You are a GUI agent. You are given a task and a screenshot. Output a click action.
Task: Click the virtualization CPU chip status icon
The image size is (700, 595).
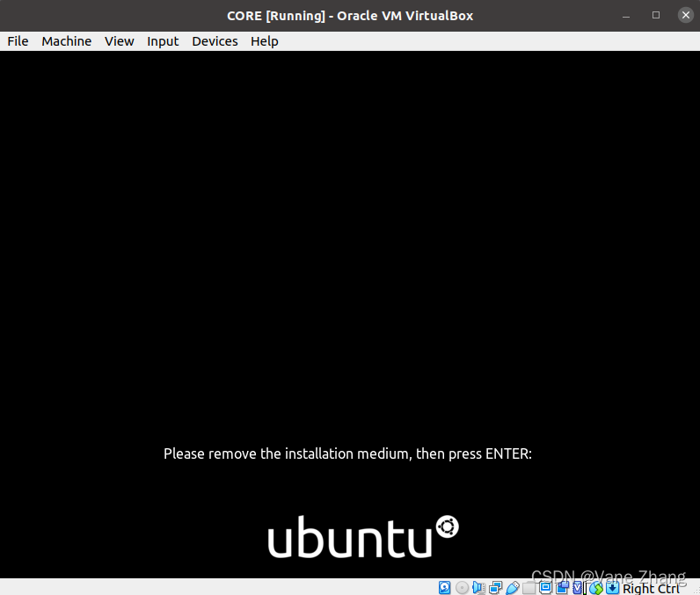pos(577,588)
